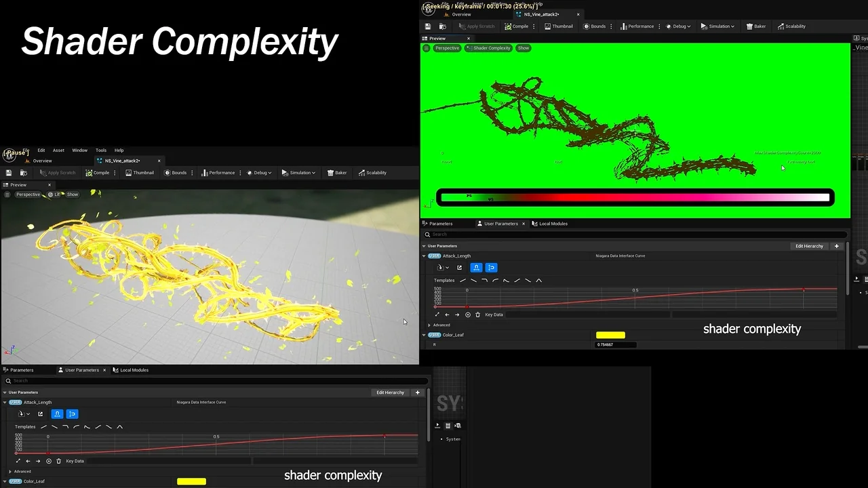Click the yellow Color_Leaf swatch in the lower-left panel
This screenshot has width=868, height=488.
click(191, 481)
